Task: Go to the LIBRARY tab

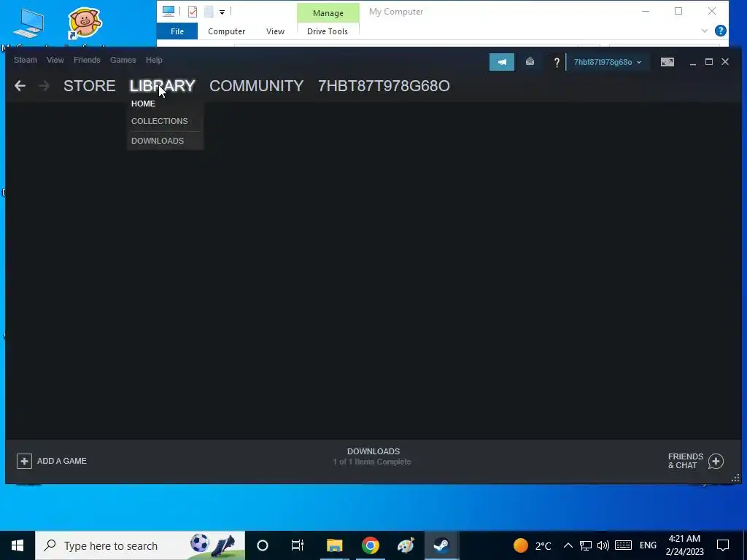Action: 163,86
